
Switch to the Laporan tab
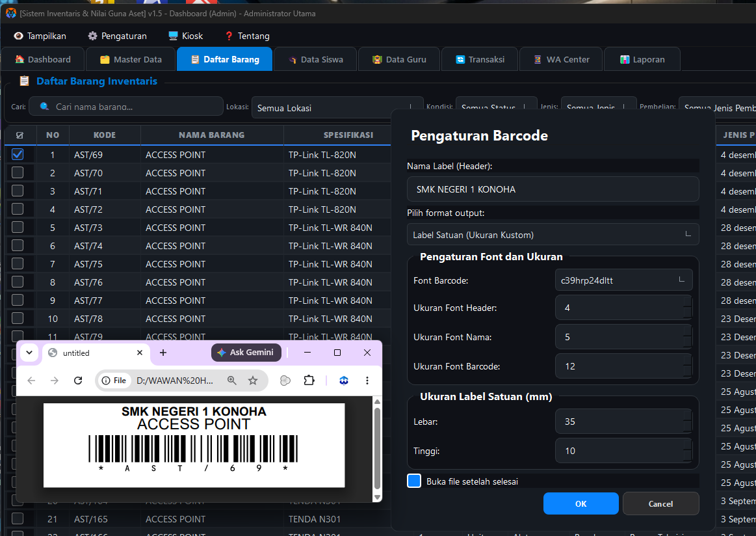642,59
